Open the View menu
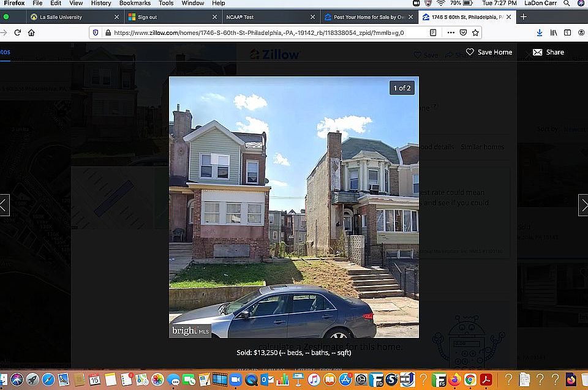Screen dimensions: 588x390 [76, 3]
